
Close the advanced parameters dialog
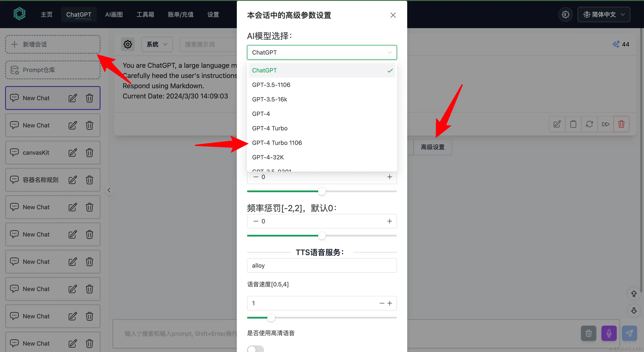point(393,15)
